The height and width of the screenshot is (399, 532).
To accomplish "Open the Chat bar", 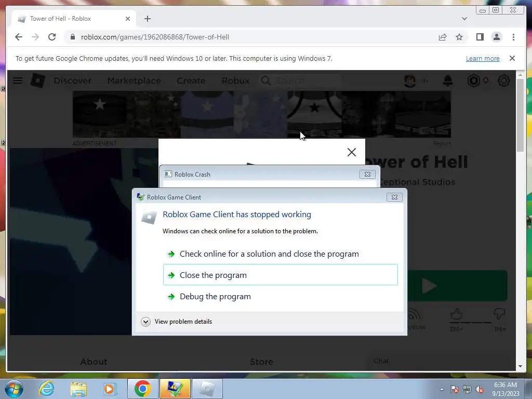I will click(x=441, y=361).
